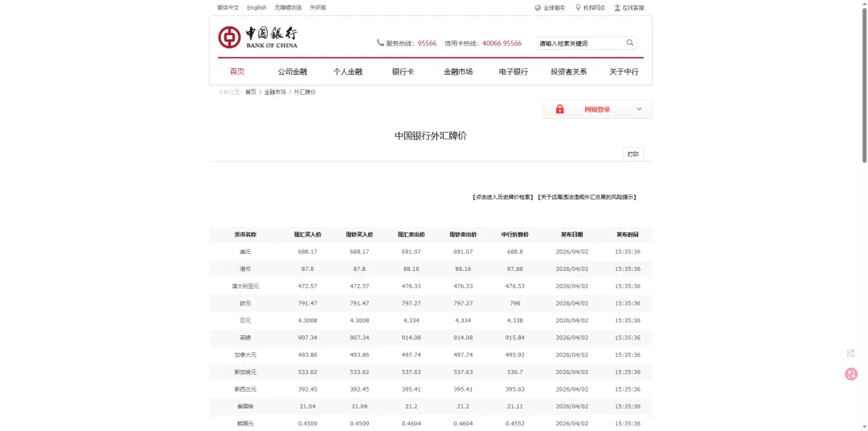
Task: Click 金融市场 in the breadcrumb trail
Action: pyautogui.click(x=275, y=92)
